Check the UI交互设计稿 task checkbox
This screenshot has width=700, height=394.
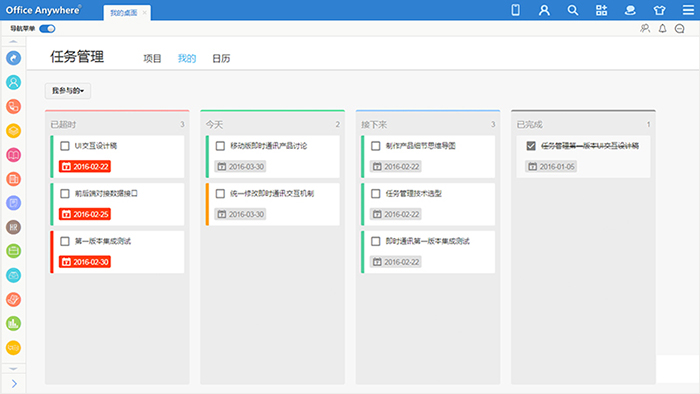65,146
